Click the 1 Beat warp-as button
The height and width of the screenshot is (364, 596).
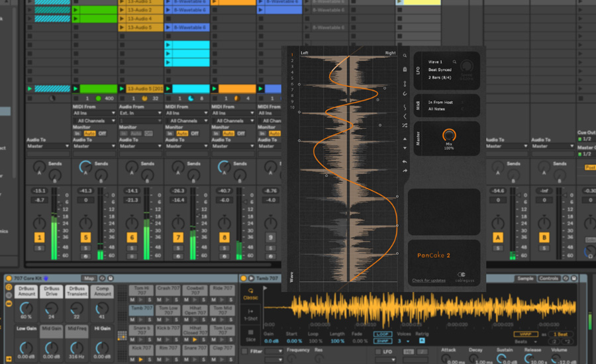(x=561, y=334)
